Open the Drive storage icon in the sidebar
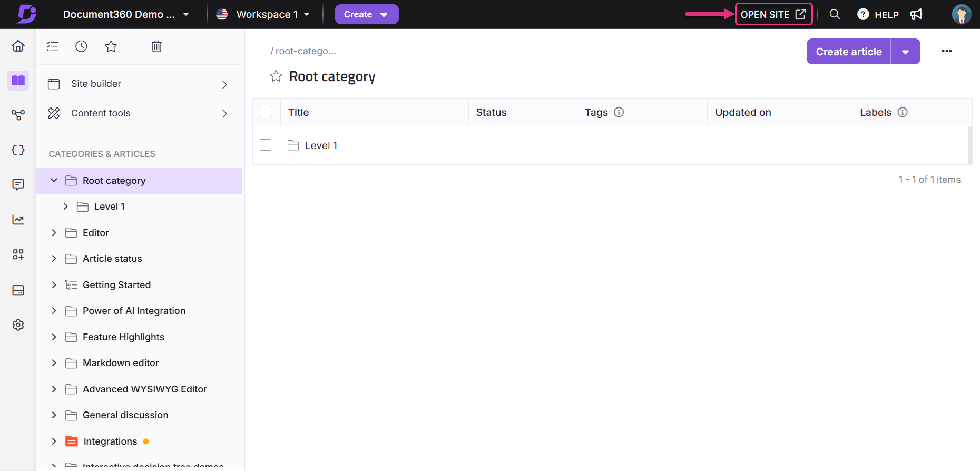 (18, 290)
